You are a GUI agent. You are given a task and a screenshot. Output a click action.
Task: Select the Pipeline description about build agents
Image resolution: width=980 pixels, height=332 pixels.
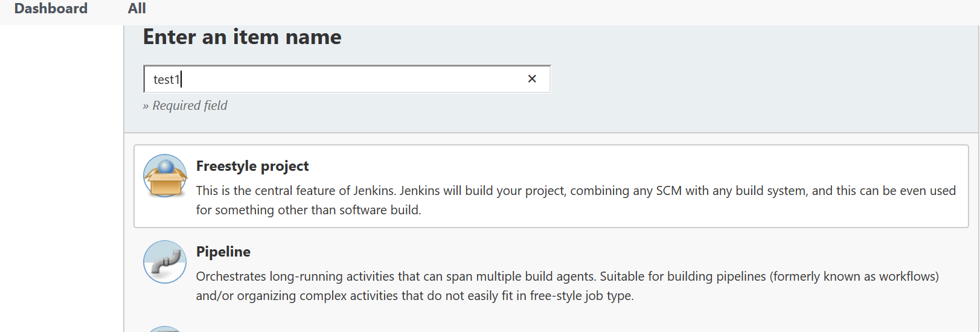point(568,286)
